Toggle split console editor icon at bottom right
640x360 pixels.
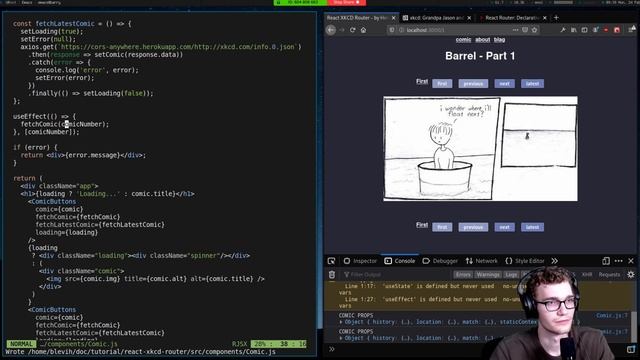click(x=631, y=349)
